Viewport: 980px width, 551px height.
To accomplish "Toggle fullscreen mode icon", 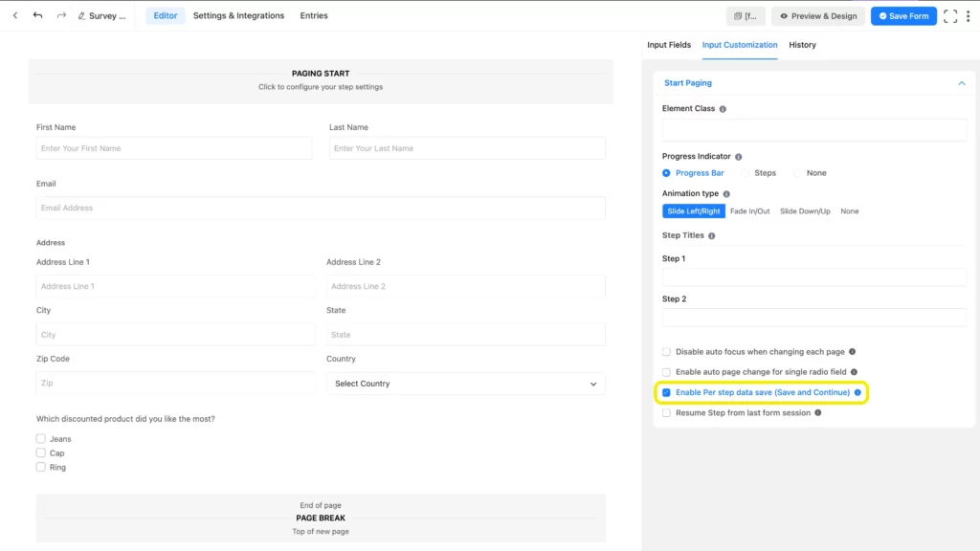I will click(950, 16).
